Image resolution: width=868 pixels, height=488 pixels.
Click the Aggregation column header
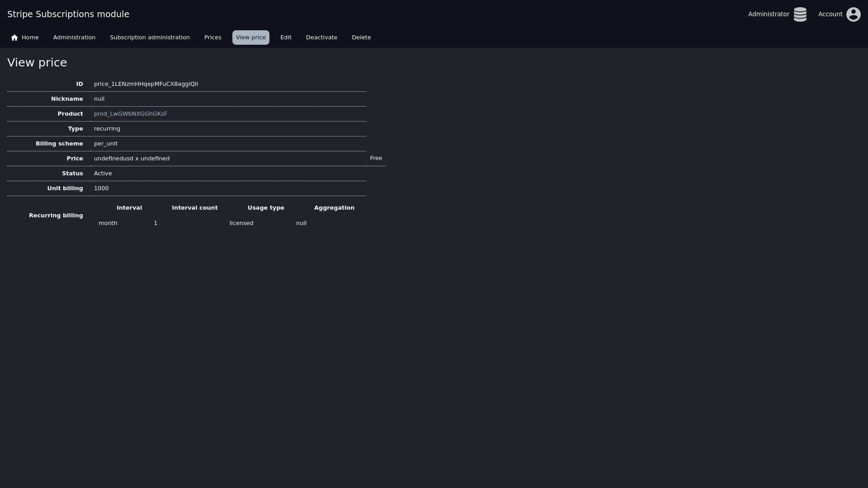(334, 208)
